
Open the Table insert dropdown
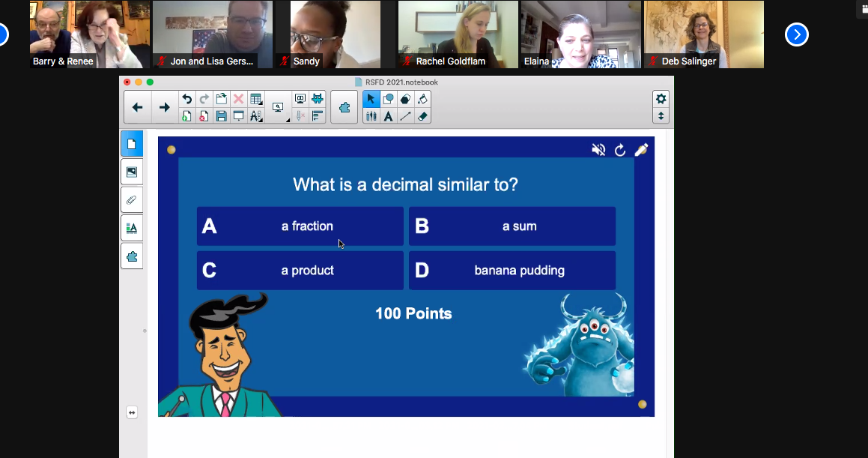tap(255, 99)
